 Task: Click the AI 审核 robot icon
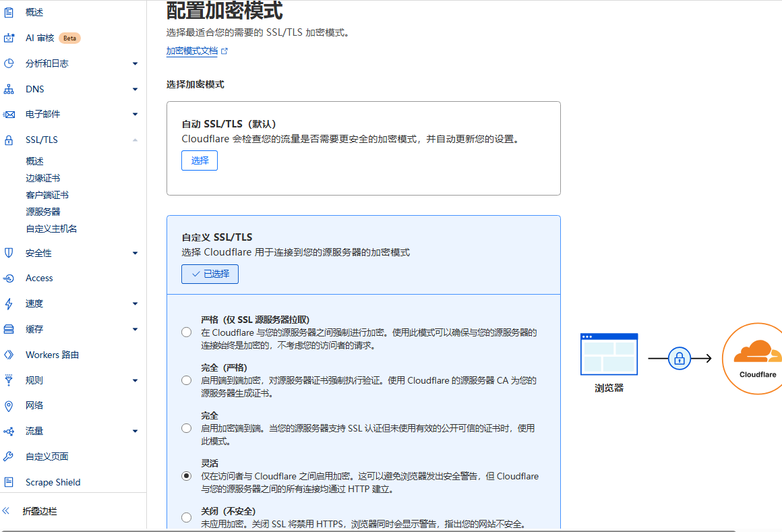tap(9, 38)
